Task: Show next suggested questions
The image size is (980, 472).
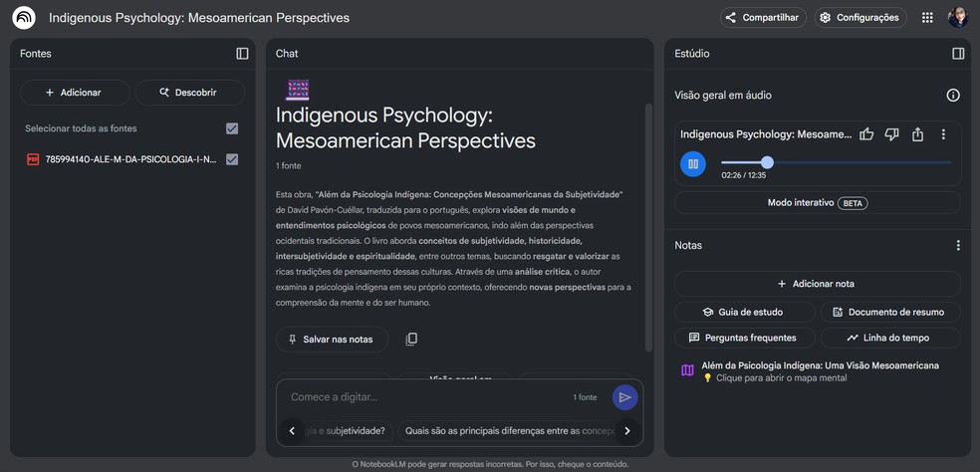Action: pos(627,431)
